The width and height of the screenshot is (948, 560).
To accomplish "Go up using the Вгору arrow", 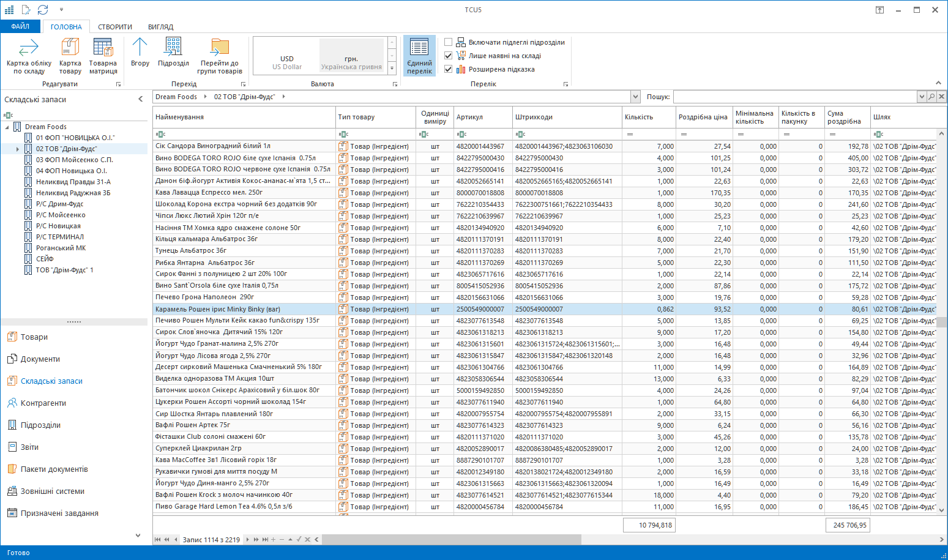I will tap(140, 53).
